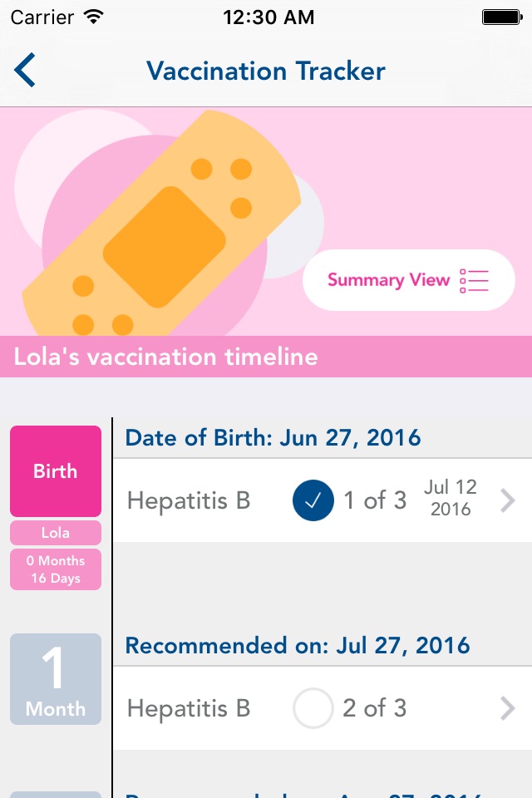This screenshot has width=532, height=798.
Task: Tap the back arrow icon
Action: [25, 70]
